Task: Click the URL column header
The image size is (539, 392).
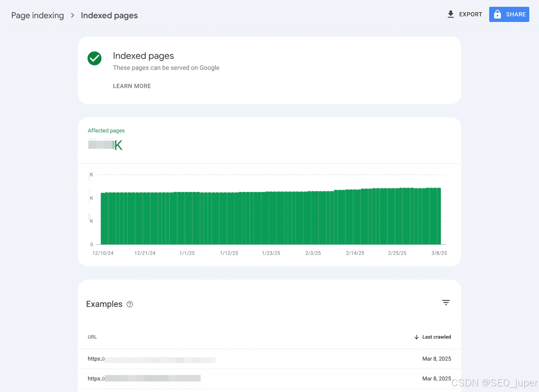Action: [92, 337]
